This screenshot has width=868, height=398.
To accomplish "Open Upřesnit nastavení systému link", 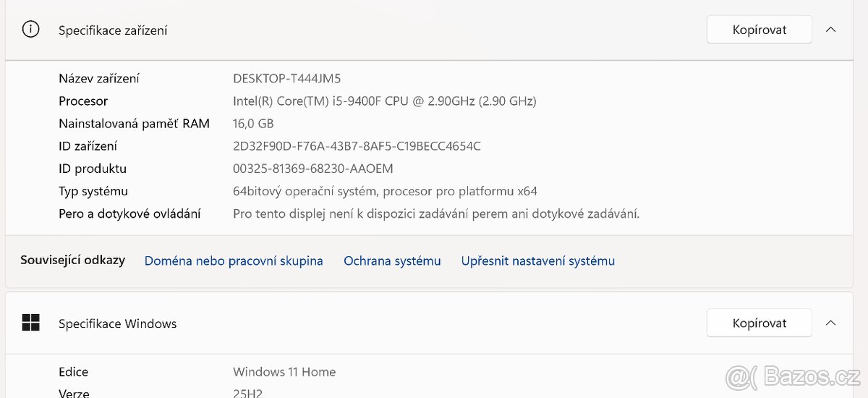I will tap(538, 261).
